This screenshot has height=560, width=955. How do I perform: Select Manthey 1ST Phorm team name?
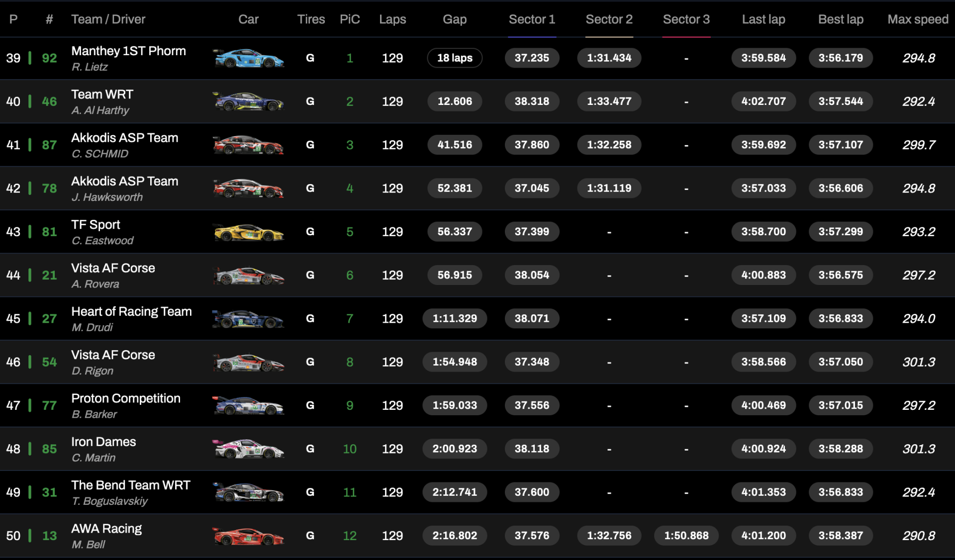[128, 51]
